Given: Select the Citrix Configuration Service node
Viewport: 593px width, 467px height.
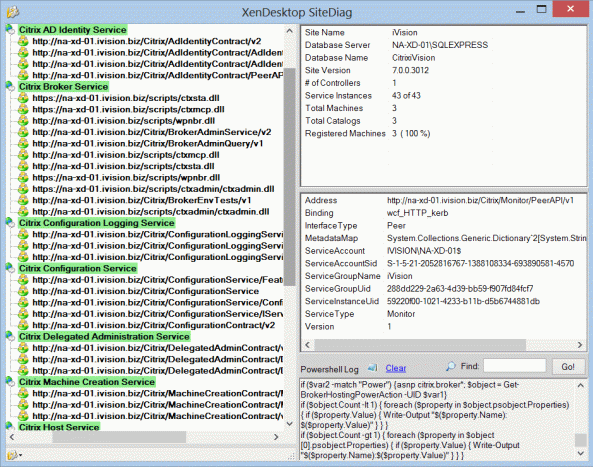Looking at the screenshot, I should 78,268.
